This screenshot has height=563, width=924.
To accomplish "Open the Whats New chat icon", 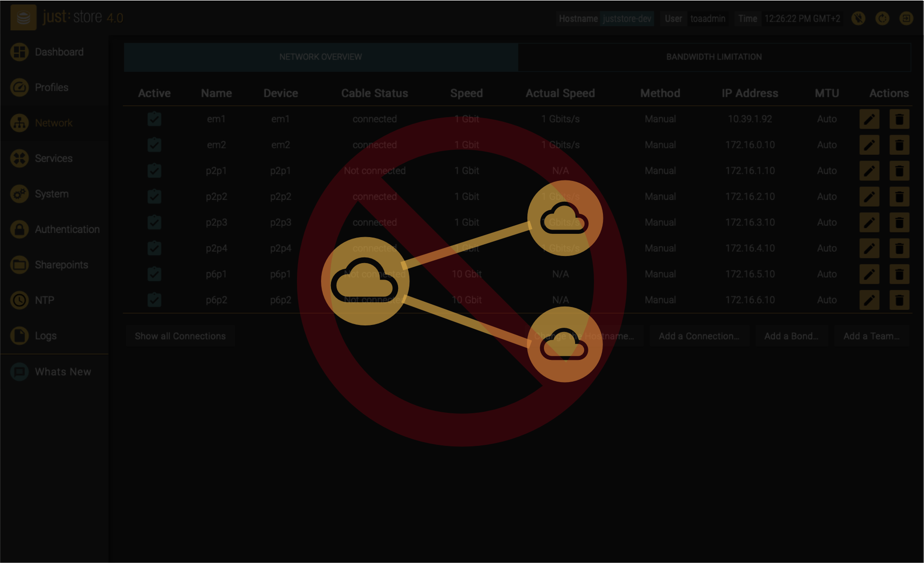I will coord(19,372).
